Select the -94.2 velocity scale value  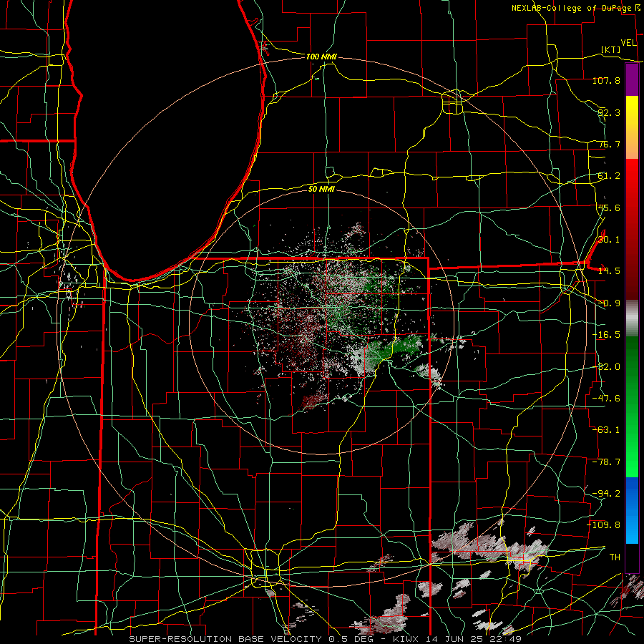606,494
